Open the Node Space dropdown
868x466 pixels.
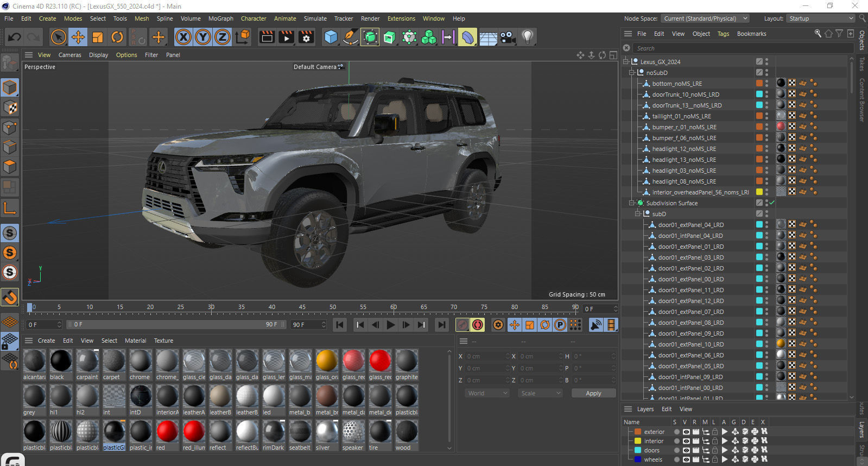coord(705,18)
